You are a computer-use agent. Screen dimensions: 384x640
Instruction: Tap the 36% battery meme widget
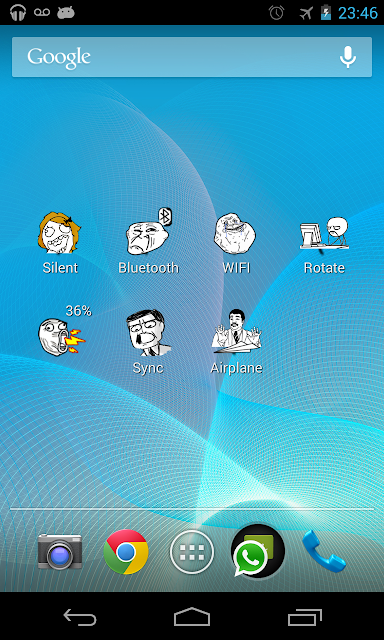click(x=64, y=330)
